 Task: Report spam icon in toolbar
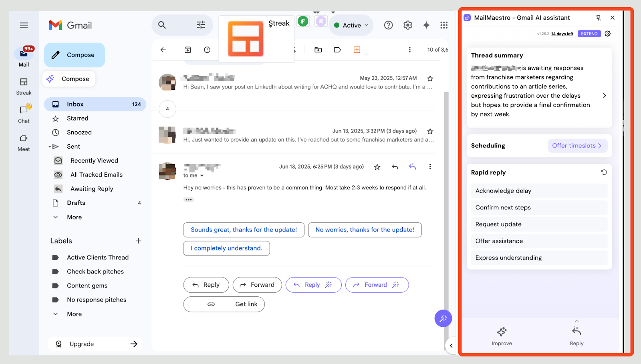point(207,50)
